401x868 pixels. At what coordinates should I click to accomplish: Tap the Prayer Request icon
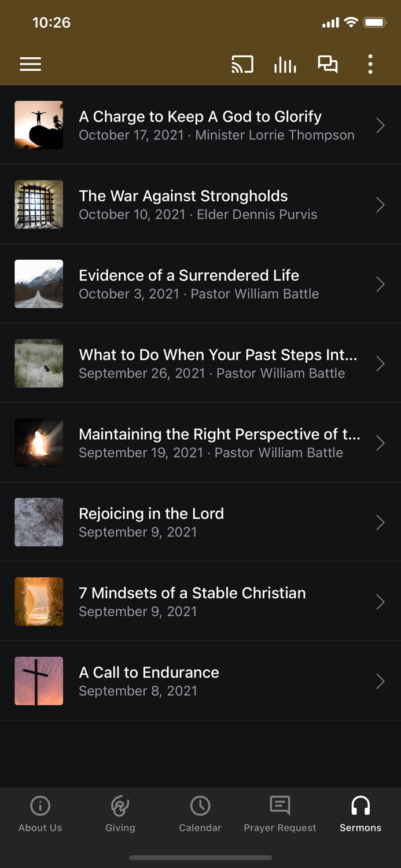coord(280,805)
